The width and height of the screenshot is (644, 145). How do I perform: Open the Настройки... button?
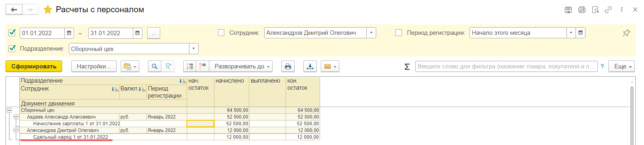[94, 66]
